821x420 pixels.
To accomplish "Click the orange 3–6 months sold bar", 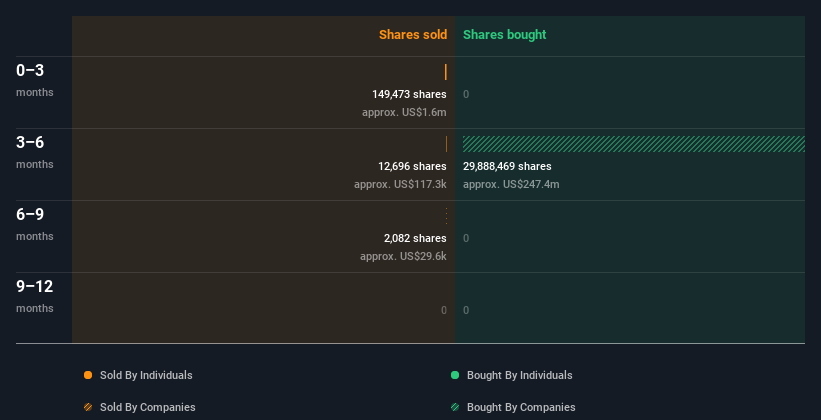I will [446, 144].
